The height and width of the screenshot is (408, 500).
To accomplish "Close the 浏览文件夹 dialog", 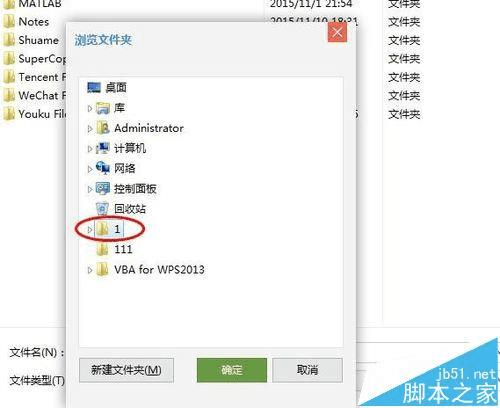I will 337,33.
